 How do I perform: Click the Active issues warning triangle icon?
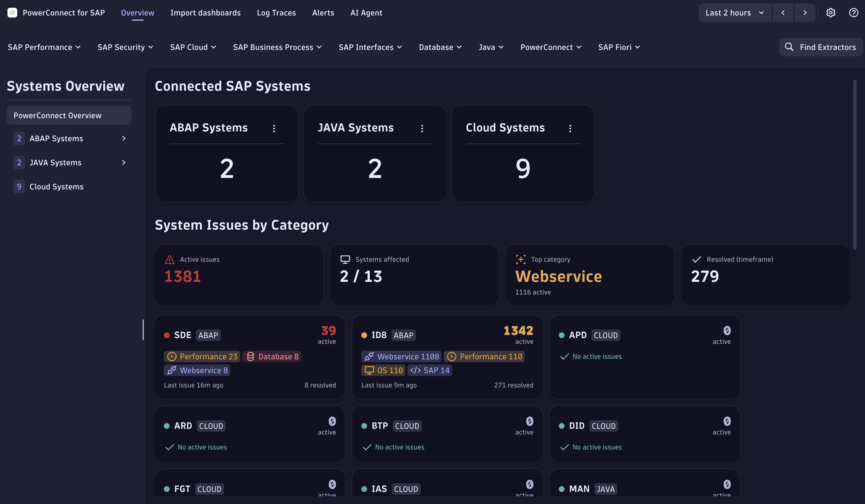[x=170, y=259]
